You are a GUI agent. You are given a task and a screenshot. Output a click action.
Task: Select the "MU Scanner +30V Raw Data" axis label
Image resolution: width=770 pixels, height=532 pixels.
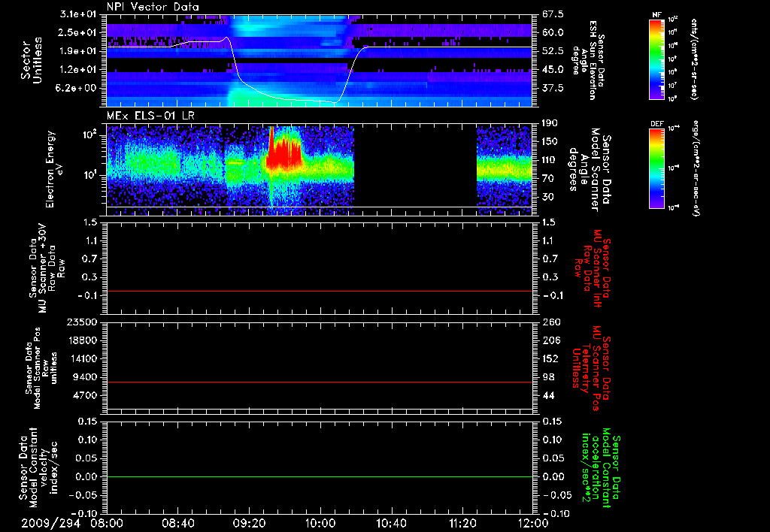tap(47, 268)
